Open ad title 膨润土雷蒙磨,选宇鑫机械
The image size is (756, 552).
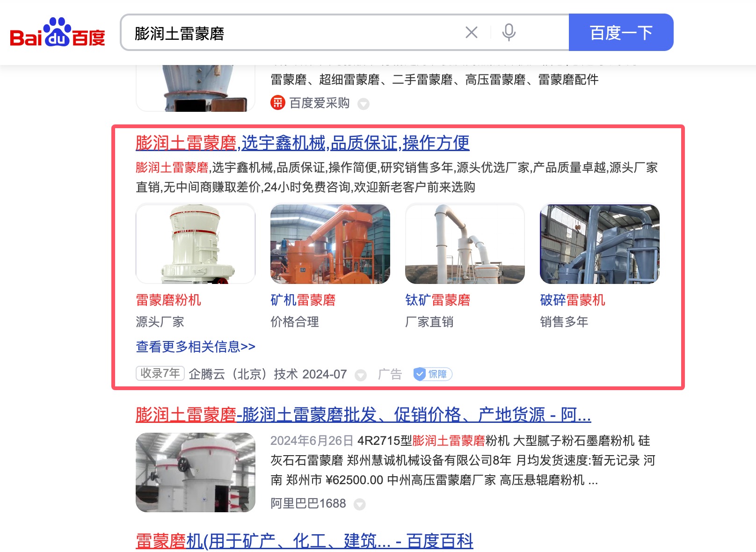coord(302,143)
